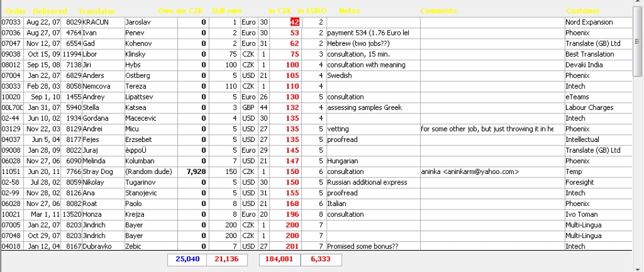Select customer Temp
Screen dimensions: 644x272
click(574, 172)
